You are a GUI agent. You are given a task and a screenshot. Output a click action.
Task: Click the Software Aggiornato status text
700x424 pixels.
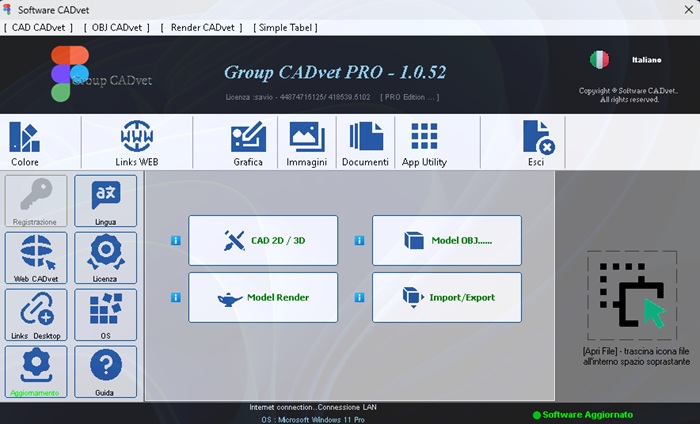[587, 415]
